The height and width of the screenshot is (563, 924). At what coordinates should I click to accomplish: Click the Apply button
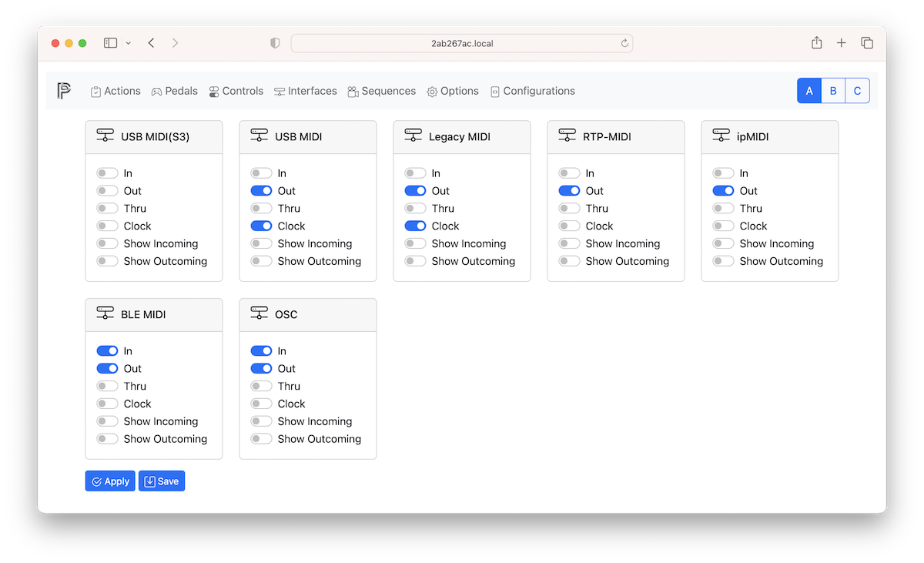[x=110, y=481]
